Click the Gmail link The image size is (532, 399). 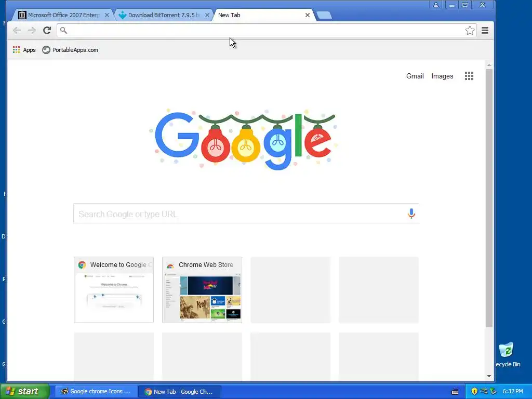pos(415,76)
